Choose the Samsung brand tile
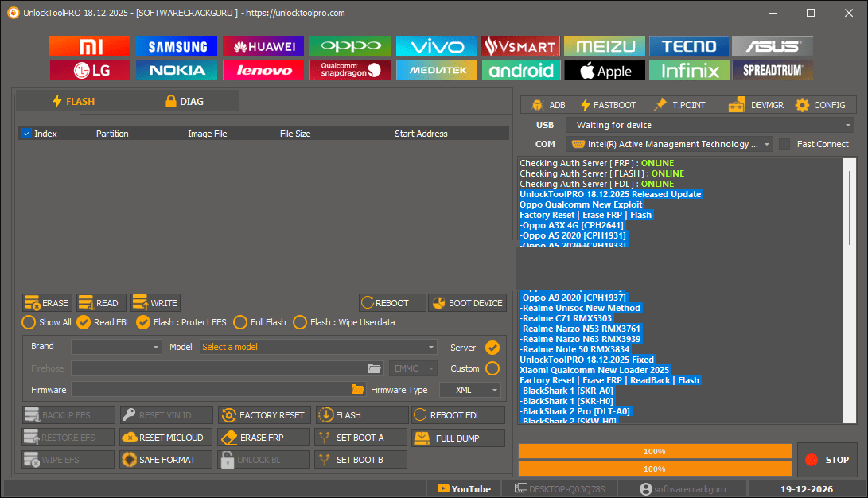868x498 pixels. (x=177, y=46)
